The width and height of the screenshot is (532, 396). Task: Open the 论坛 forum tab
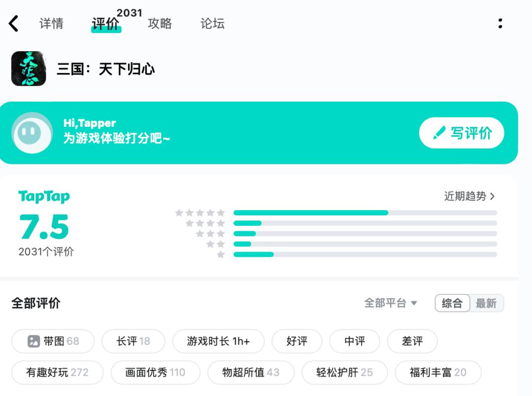pyautogui.click(x=212, y=23)
